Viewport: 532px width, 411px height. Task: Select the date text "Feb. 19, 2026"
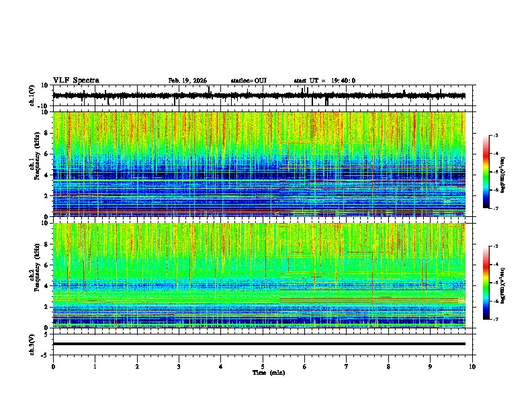coord(187,81)
